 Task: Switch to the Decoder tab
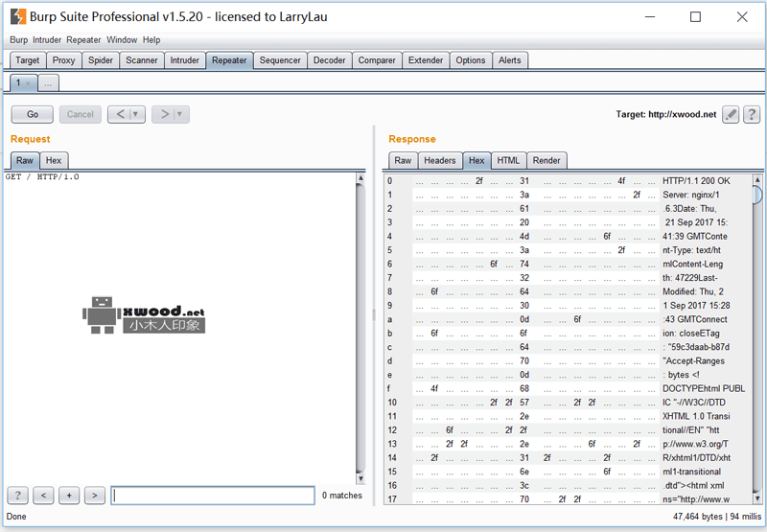point(329,60)
